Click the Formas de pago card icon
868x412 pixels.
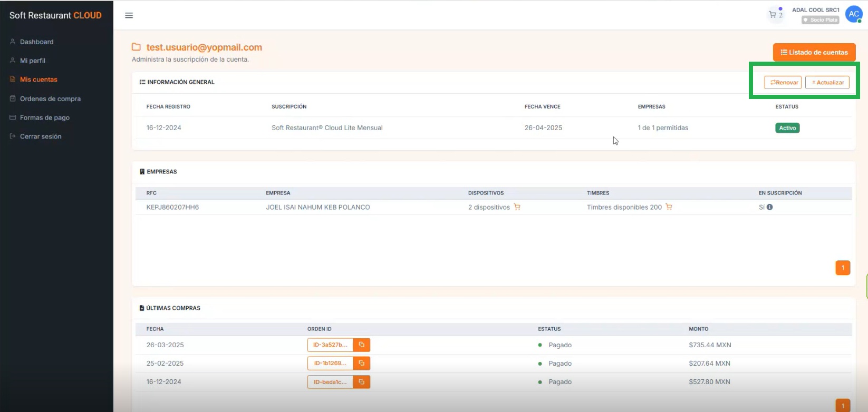pyautogui.click(x=13, y=117)
